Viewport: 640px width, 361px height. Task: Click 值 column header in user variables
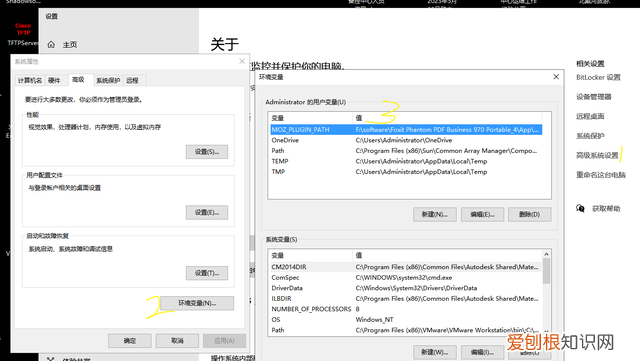click(447, 118)
